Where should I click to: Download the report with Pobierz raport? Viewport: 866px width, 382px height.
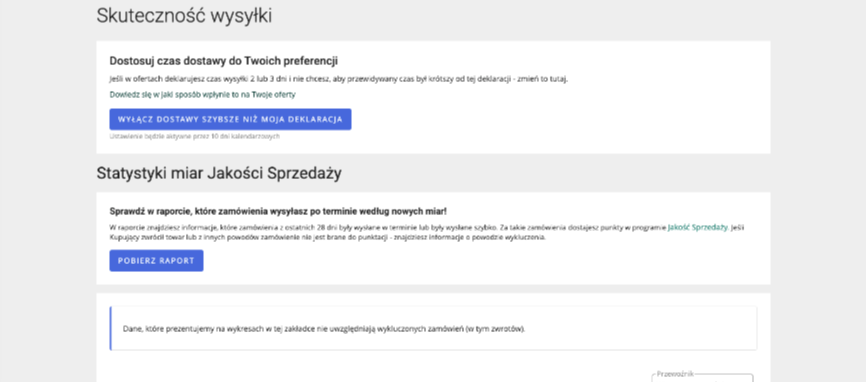[156, 261]
